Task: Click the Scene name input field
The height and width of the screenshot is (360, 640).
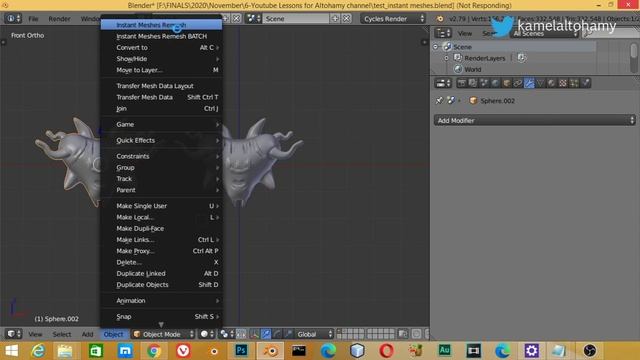Action: 296,19
